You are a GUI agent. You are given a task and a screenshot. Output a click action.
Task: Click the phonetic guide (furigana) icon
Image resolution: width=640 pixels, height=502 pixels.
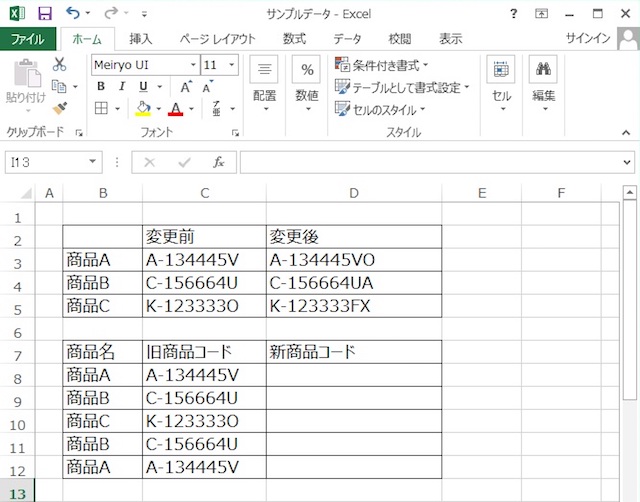216,109
